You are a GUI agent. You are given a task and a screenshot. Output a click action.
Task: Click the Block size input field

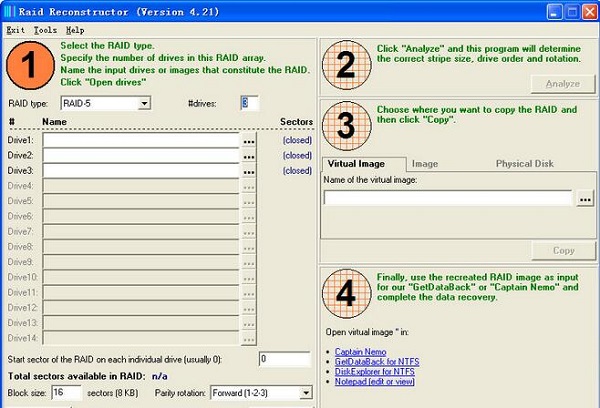pos(66,392)
